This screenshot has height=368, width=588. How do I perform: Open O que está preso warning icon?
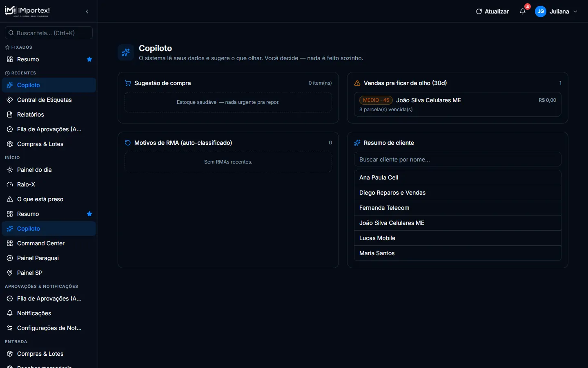[10, 199]
